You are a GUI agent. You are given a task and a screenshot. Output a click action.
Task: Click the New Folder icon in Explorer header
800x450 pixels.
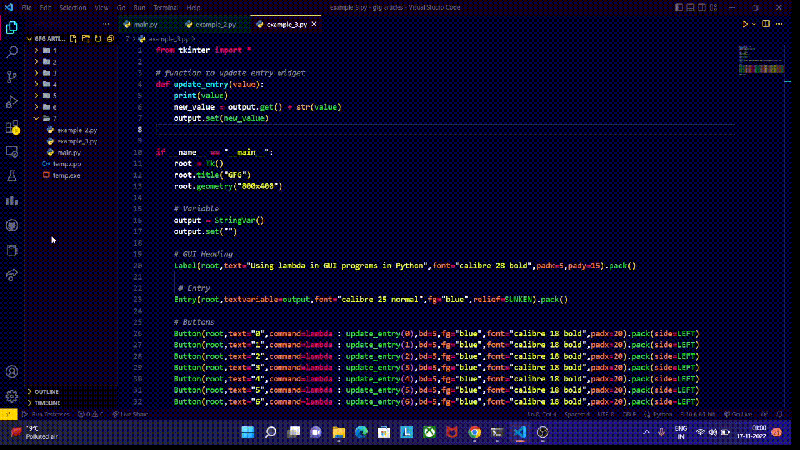pos(86,39)
